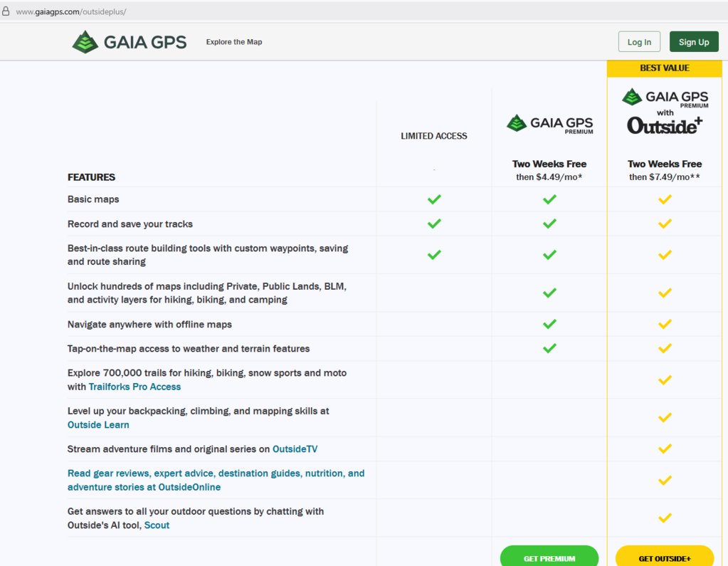Follow the OutsideTV link
Image resolution: width=728 pixels, height=566 pixels.
click(x=295, y=449)
